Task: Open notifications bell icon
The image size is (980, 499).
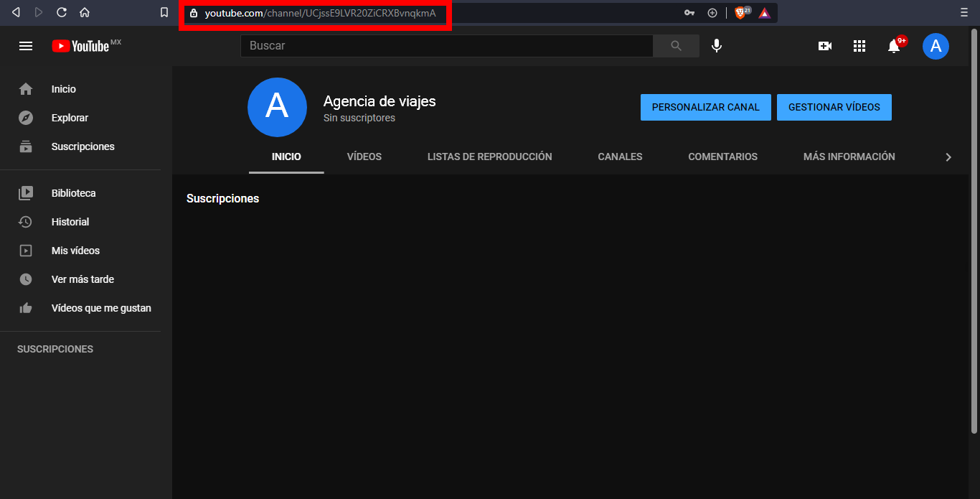Action: [894, 46]
